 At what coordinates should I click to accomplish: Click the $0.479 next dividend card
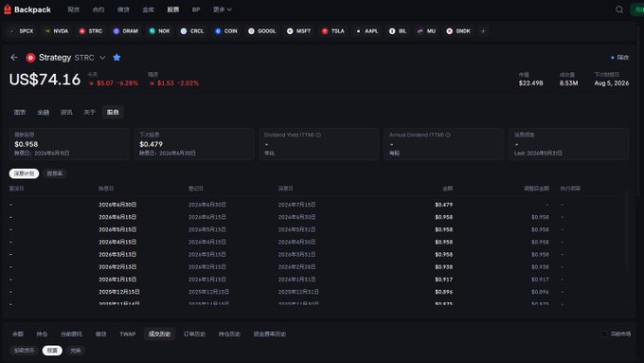pyautogui.click(x=194, y=144)
